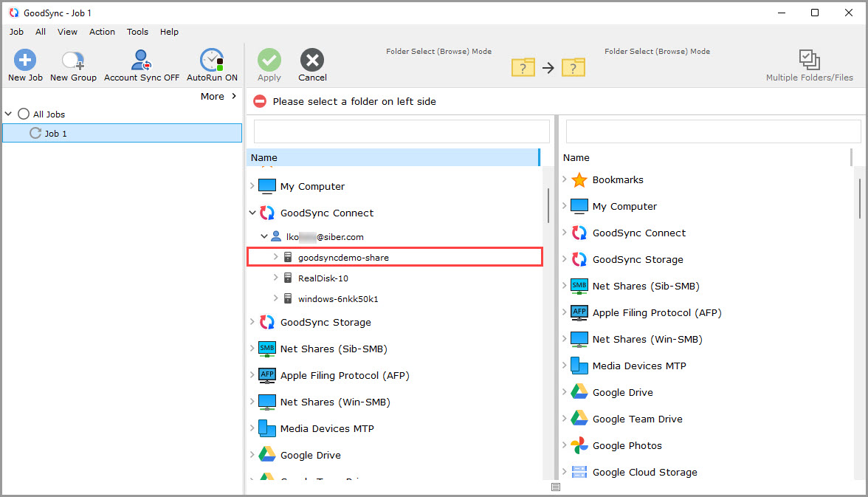
Task: Toggle AutoRun ON clock icon
Action: (x=212, y=60)
